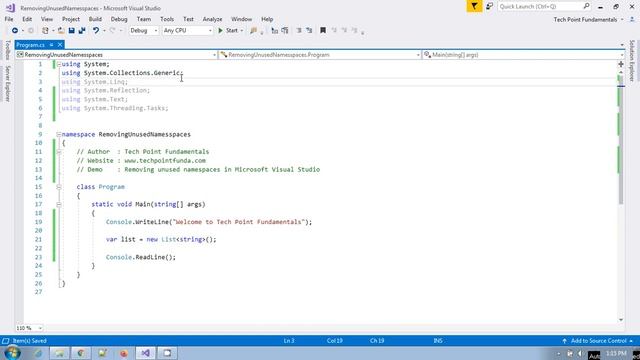Click the Find in Files toolbar icon

point(253,31)
